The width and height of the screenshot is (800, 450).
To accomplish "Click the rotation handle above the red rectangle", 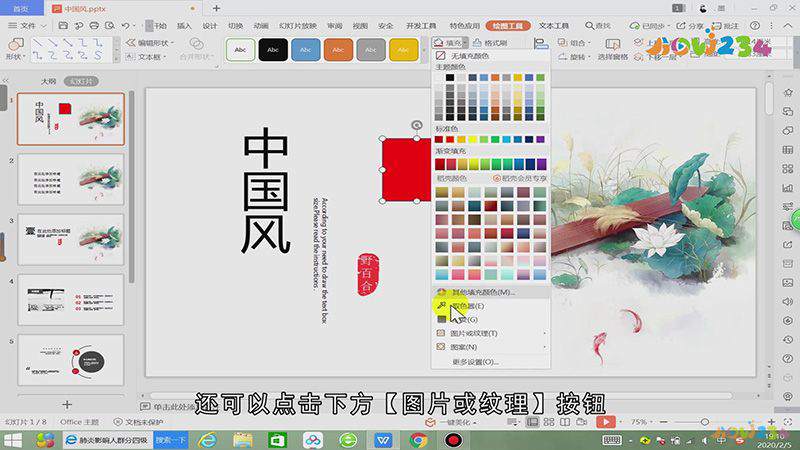I will click(416, 125).
